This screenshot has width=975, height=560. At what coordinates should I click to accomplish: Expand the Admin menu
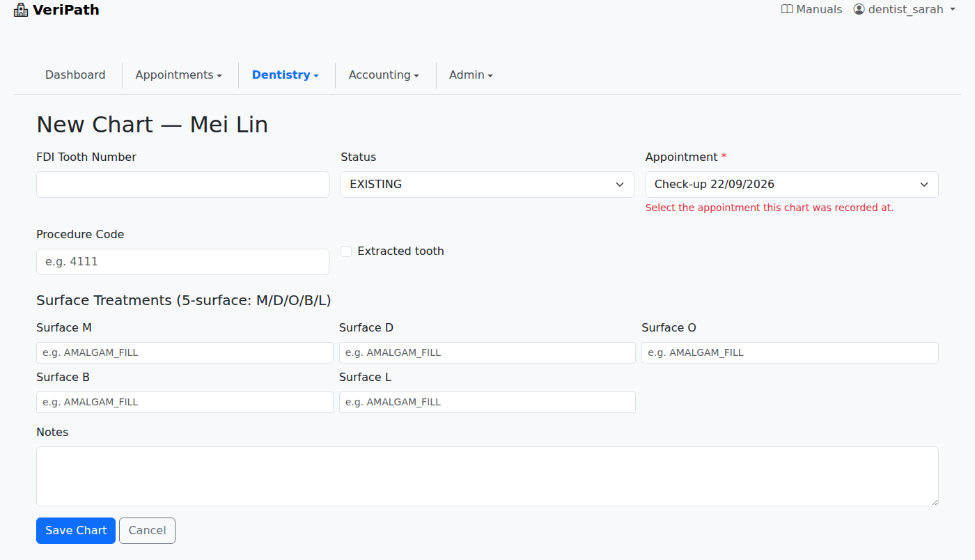pos(471,75)
